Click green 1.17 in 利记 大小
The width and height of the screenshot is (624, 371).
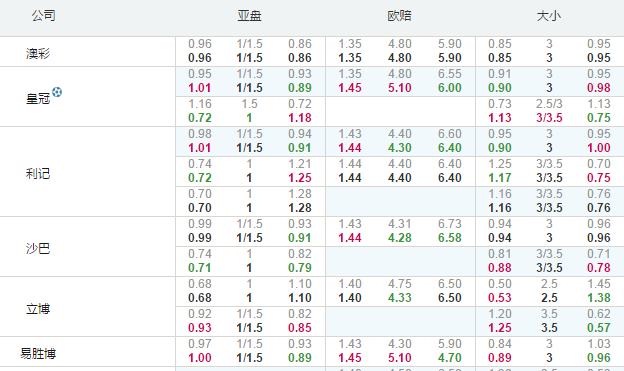coord(500,178)
